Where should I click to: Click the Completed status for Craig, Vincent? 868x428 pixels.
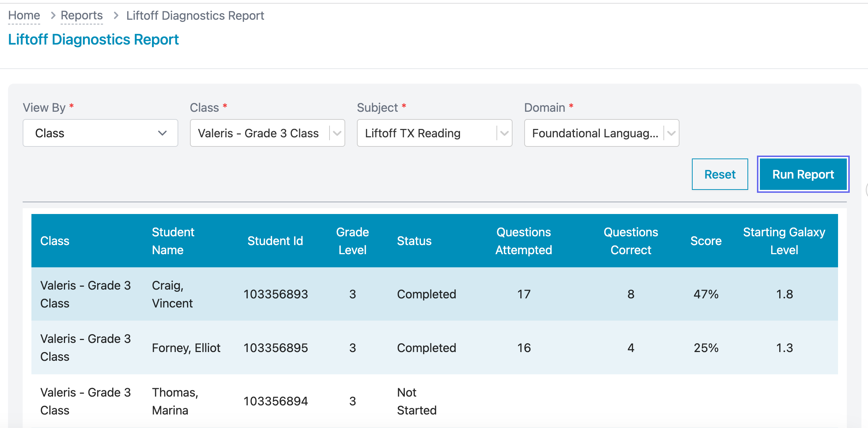(427, 294)
